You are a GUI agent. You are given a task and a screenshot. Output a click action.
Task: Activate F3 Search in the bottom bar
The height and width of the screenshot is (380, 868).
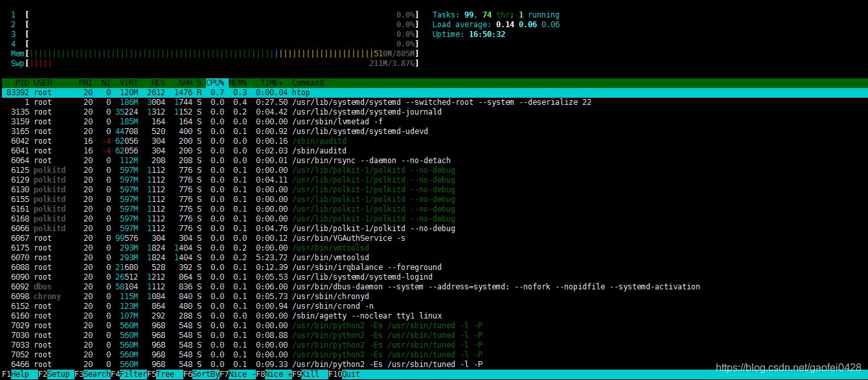tap(93, 374)
